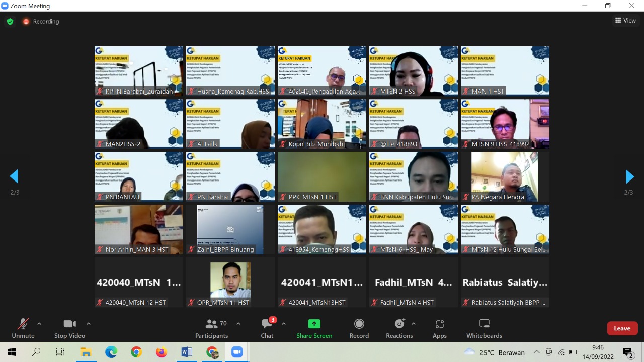Expand video options arrow beside Stop Video

click(89, 324)
